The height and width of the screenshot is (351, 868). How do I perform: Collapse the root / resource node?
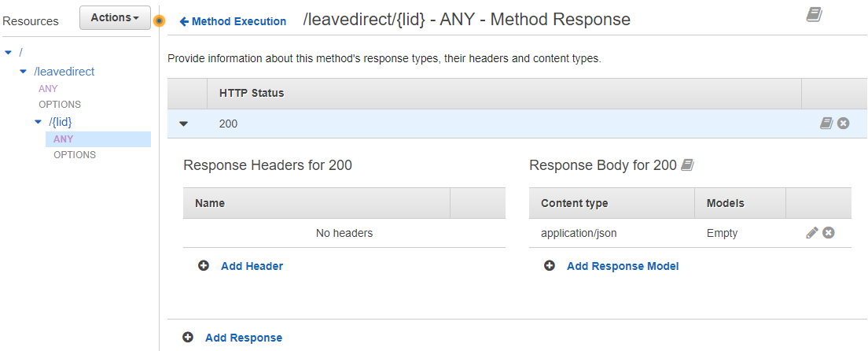pyautogui.click(x=8, y=53)
